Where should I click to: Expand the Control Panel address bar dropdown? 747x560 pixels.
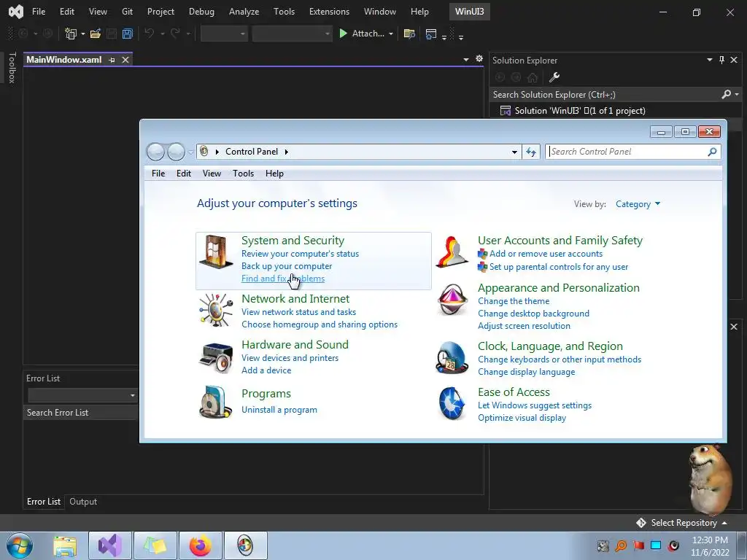coord(514,152)
